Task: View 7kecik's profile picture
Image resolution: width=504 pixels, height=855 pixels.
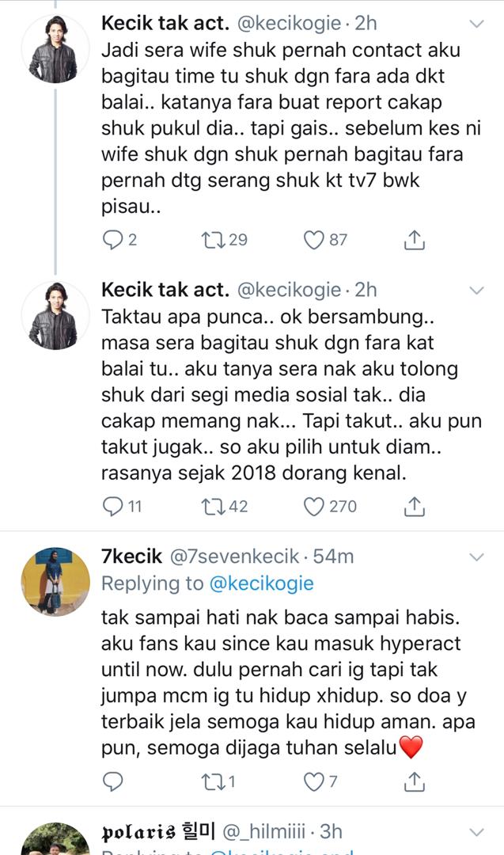Action: tap(55, 583)
